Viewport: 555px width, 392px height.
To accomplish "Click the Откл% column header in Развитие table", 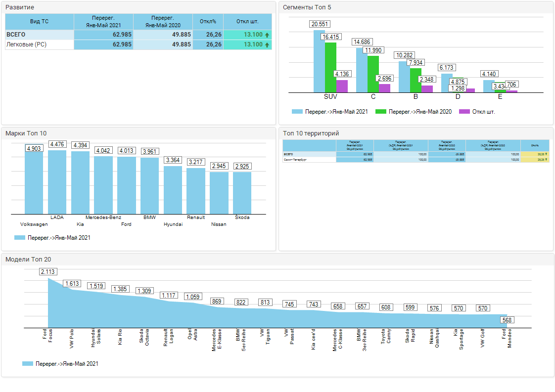I will [x=208, y=21].
